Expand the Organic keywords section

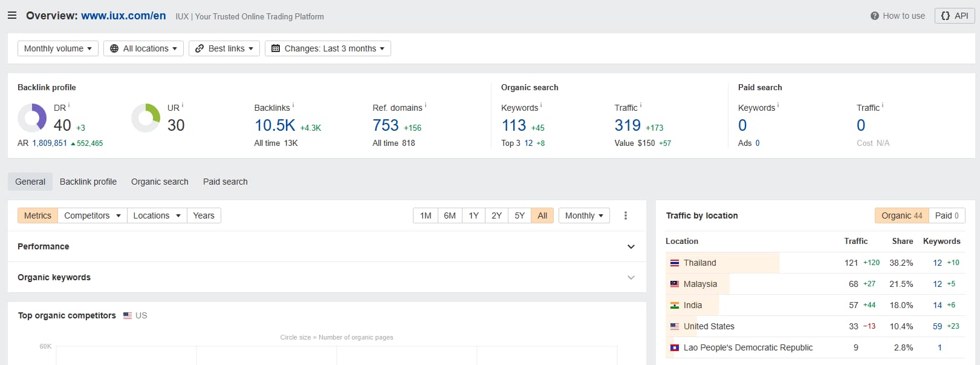pos(327,277)
